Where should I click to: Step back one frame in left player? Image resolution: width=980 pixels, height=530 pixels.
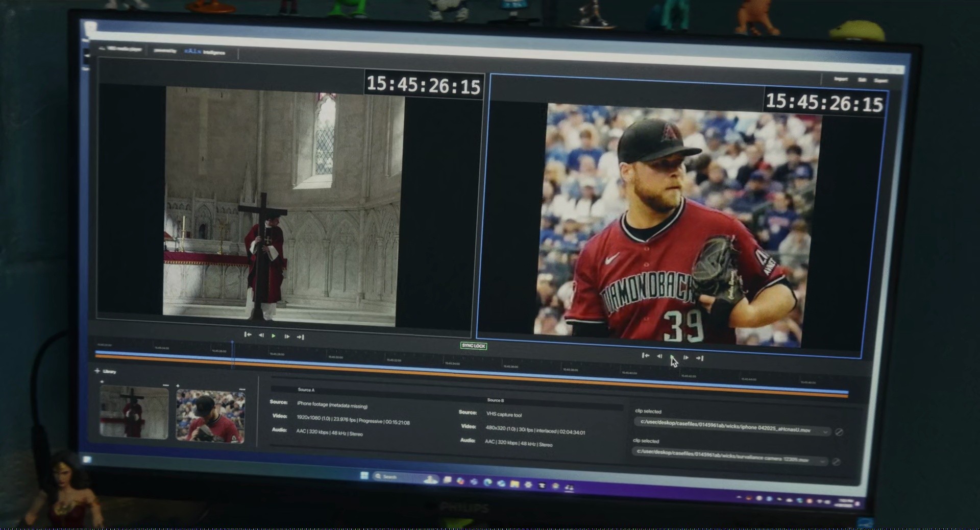pyautogui.click(x=261, y=335)
